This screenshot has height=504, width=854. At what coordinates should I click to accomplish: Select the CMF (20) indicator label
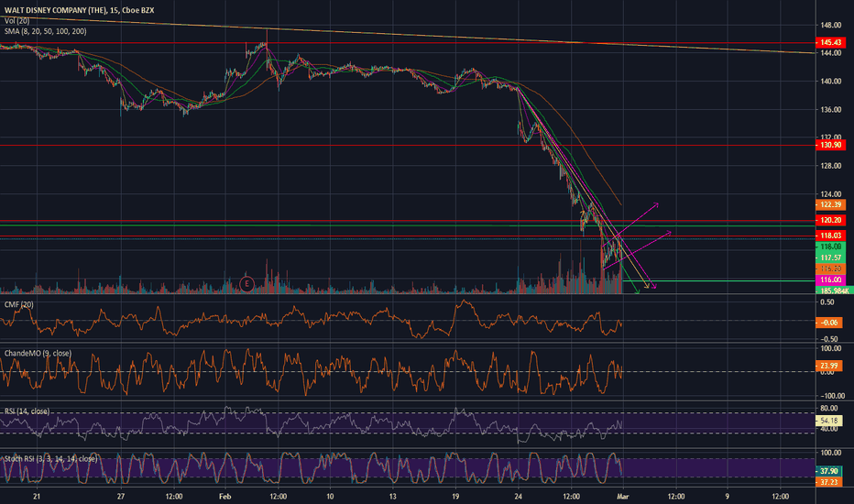[x=19, y=304]
